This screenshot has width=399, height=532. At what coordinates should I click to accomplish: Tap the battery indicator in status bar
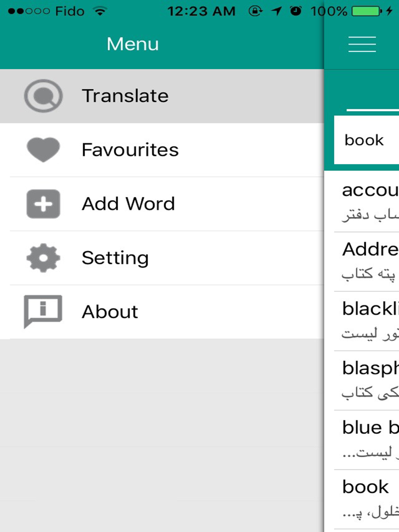(x=367, y=11)
